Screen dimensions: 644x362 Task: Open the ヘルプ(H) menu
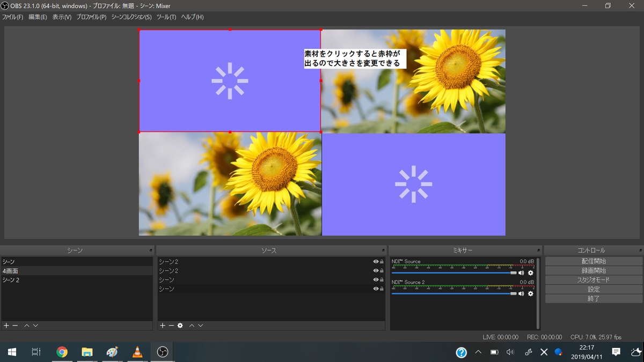(x=192, y=17)
